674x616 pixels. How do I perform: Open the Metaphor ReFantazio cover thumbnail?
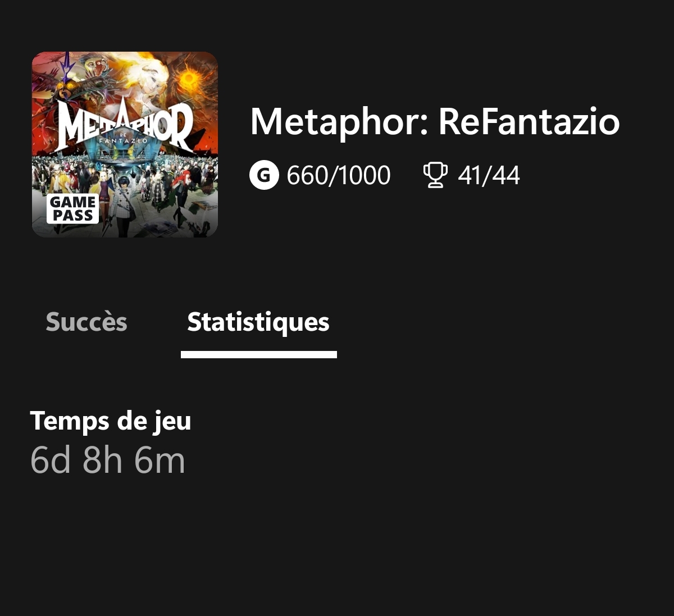click(125, 145)
